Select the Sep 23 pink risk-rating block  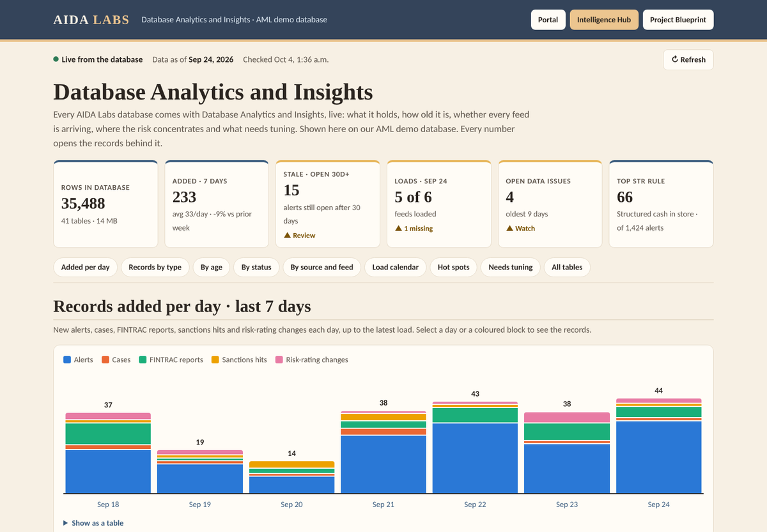pos(567,418)
